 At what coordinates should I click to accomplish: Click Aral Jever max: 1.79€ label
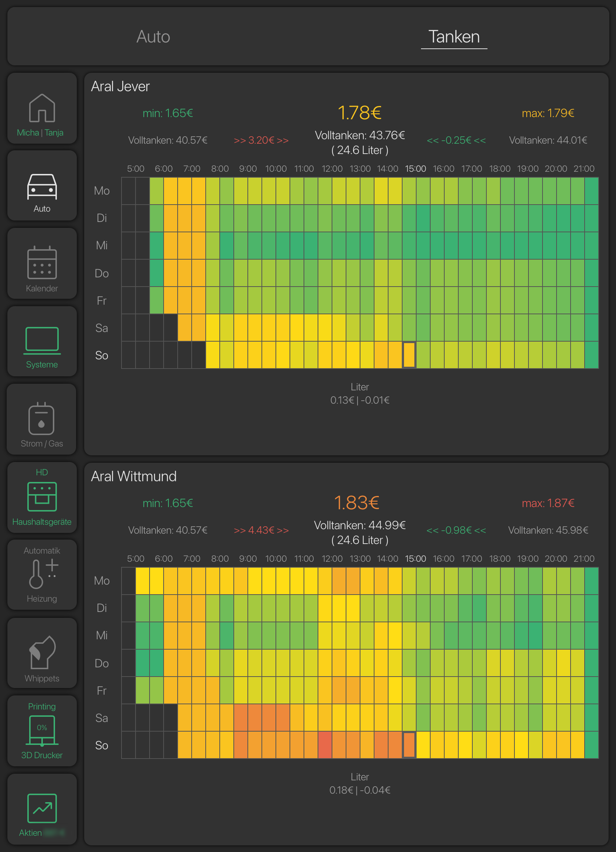(x=548, y=113)
